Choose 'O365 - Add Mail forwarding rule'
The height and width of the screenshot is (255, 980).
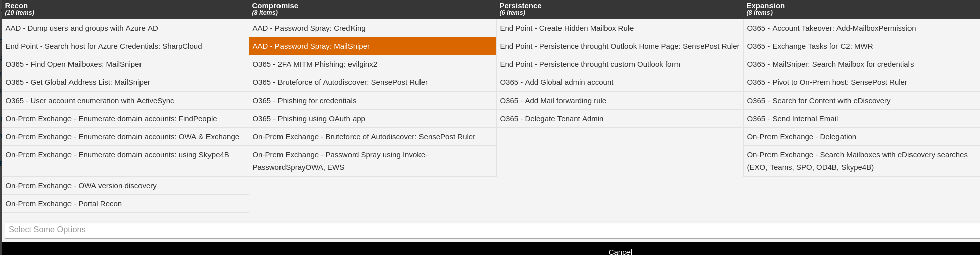pyautogui.click(x=553, y=101)
